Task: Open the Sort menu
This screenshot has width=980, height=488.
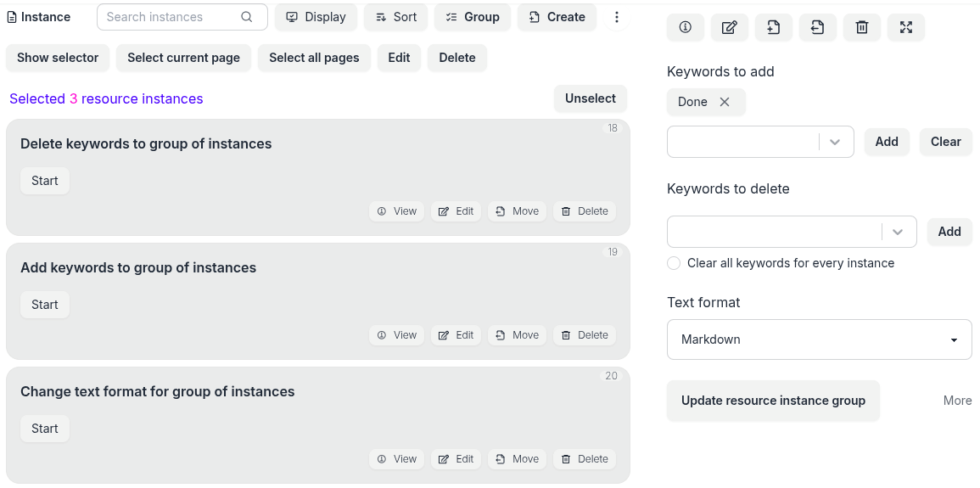Action: pos(396,17)
